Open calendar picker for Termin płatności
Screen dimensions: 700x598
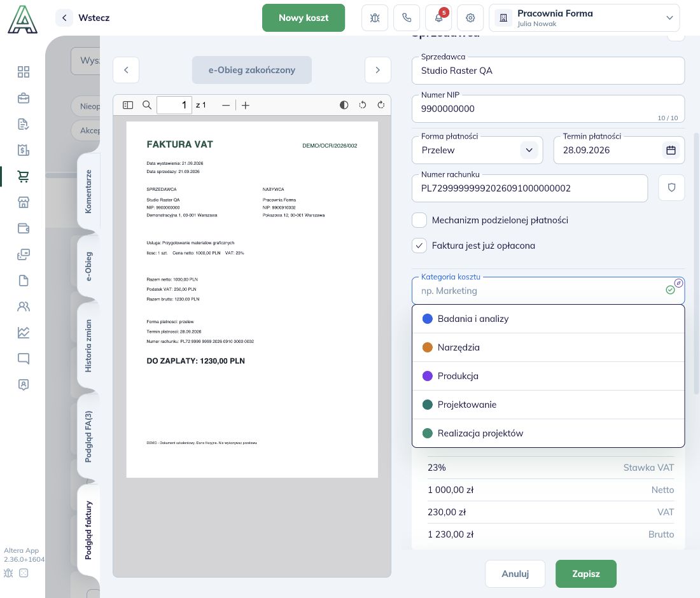(671, 150)
